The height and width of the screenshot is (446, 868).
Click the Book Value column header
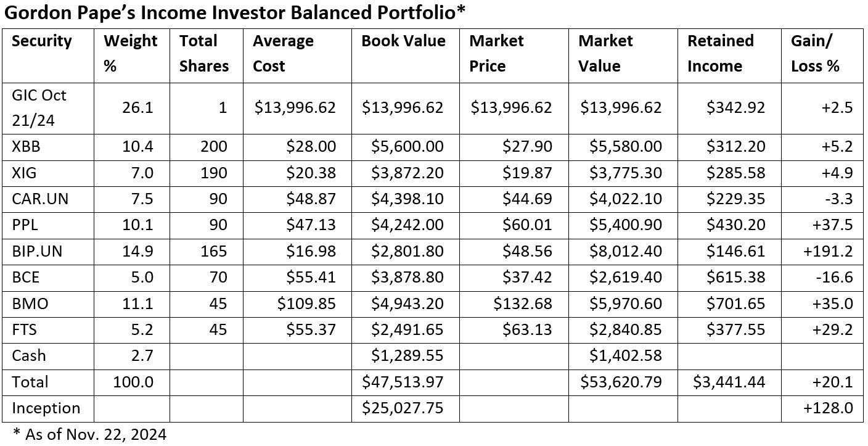pyautogui.click(x=403, y=41)
